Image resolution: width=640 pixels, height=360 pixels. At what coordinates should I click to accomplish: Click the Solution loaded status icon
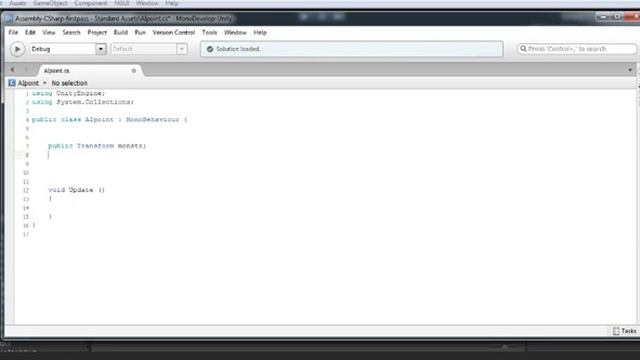(210, 49)
